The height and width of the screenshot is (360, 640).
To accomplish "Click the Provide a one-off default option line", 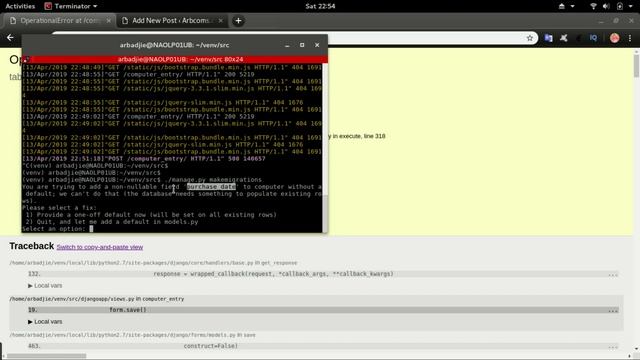I will pos(151,215).
